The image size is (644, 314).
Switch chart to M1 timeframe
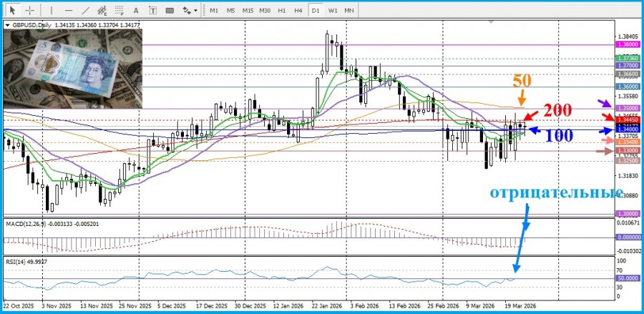214,11
